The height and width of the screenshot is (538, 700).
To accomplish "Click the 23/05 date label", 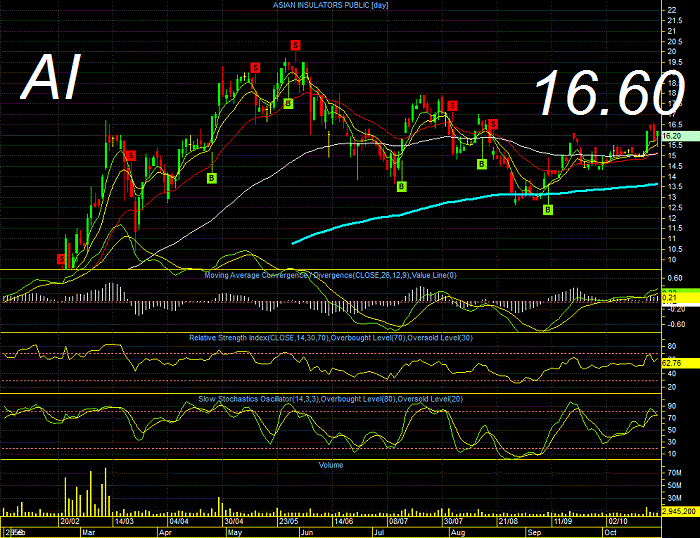I will pos(288,521).
